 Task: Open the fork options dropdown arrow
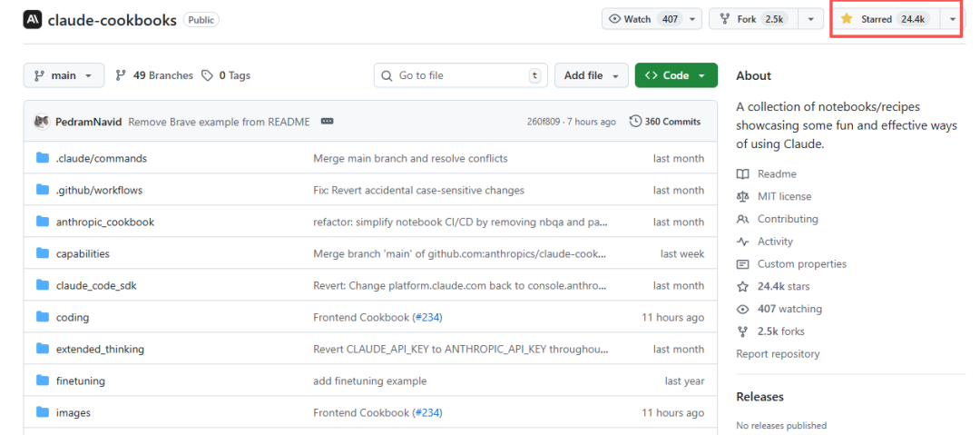click(x=810, y=19)
